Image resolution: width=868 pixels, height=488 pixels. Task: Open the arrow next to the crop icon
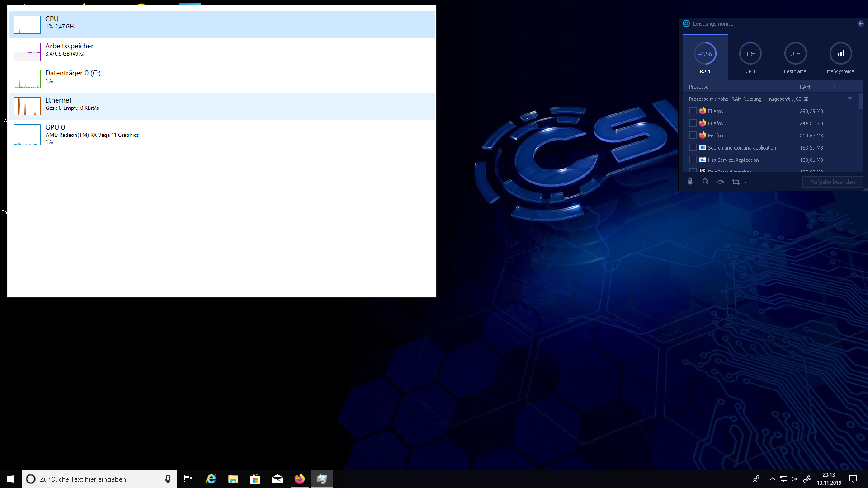pyautogui.click(x=745, y=183)
